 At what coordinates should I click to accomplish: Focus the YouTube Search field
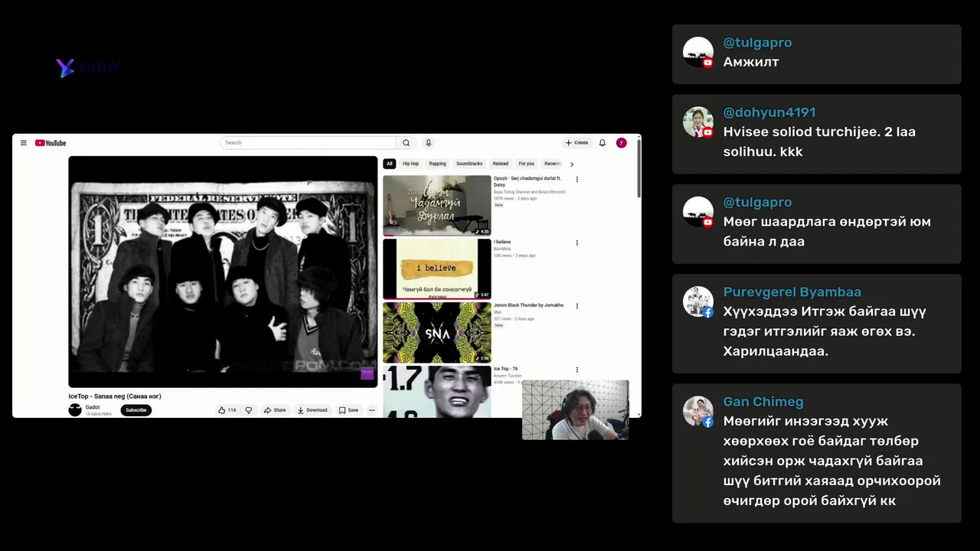[308, 143]
